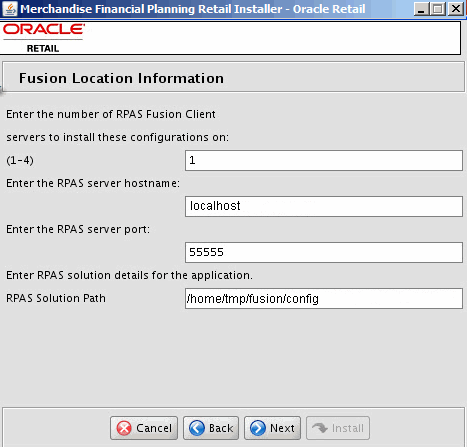This screenshot has width=467, height=447.
Task: Click the 'Enter the RPAS server hostname:' label
Action: click(x=93, y=183)
